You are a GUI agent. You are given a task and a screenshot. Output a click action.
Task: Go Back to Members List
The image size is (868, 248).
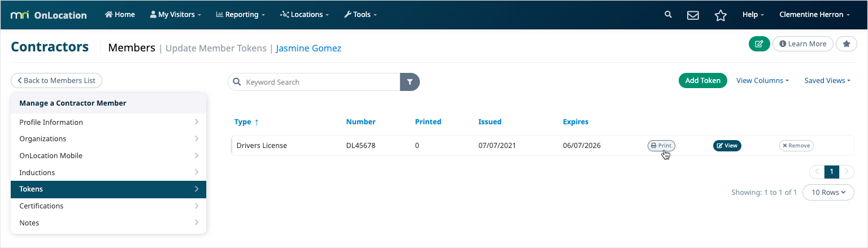(x=57, y=80)
